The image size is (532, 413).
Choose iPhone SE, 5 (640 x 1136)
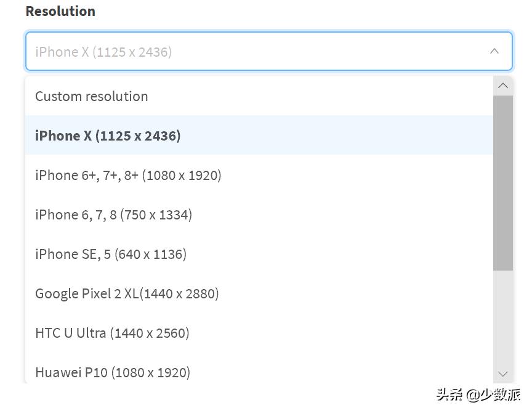pyautogui.click(x=111, y=254)
